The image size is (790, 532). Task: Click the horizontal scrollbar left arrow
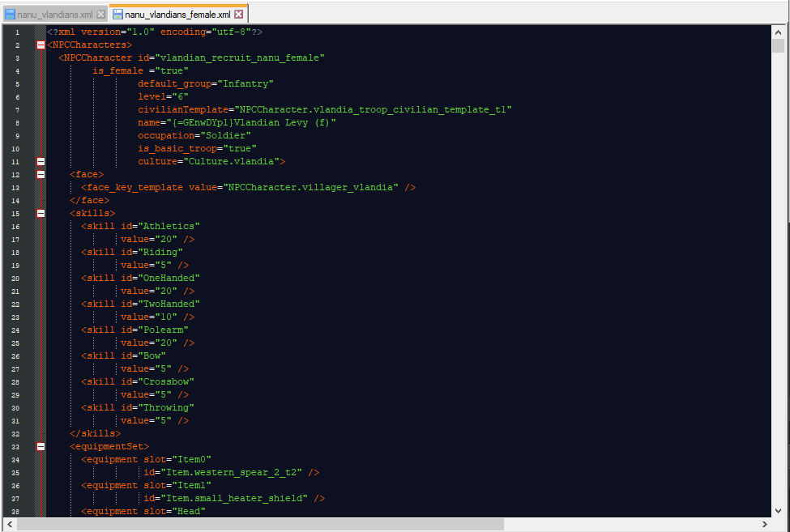click(8, 525)
